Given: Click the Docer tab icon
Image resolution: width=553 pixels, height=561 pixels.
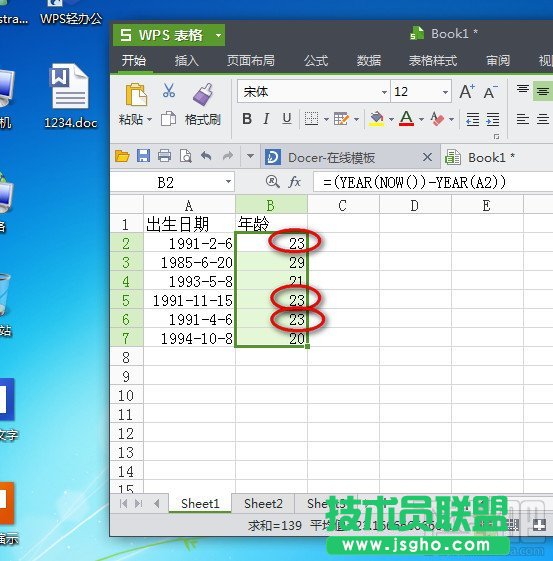Looking at the screenshot, I should coord(273,157).
